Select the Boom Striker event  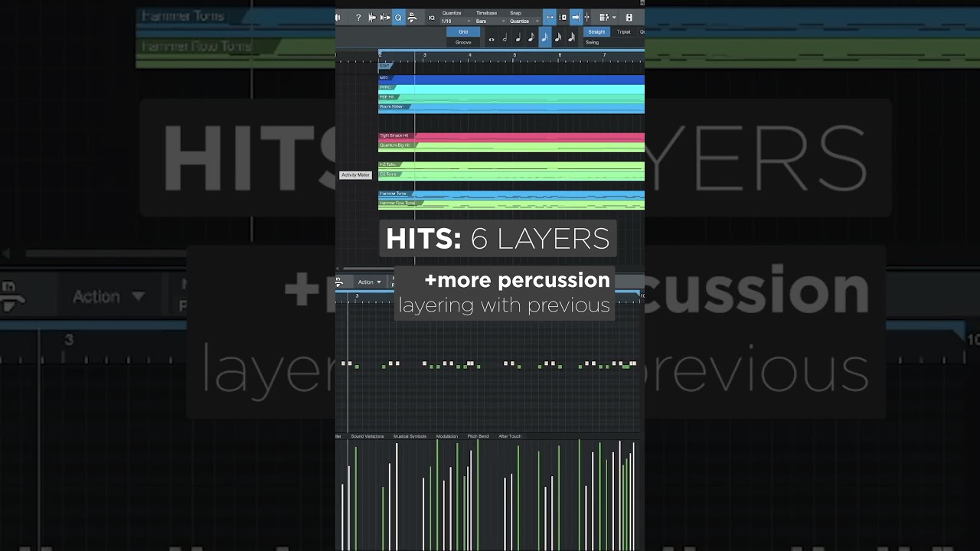[x=511, y=108]
